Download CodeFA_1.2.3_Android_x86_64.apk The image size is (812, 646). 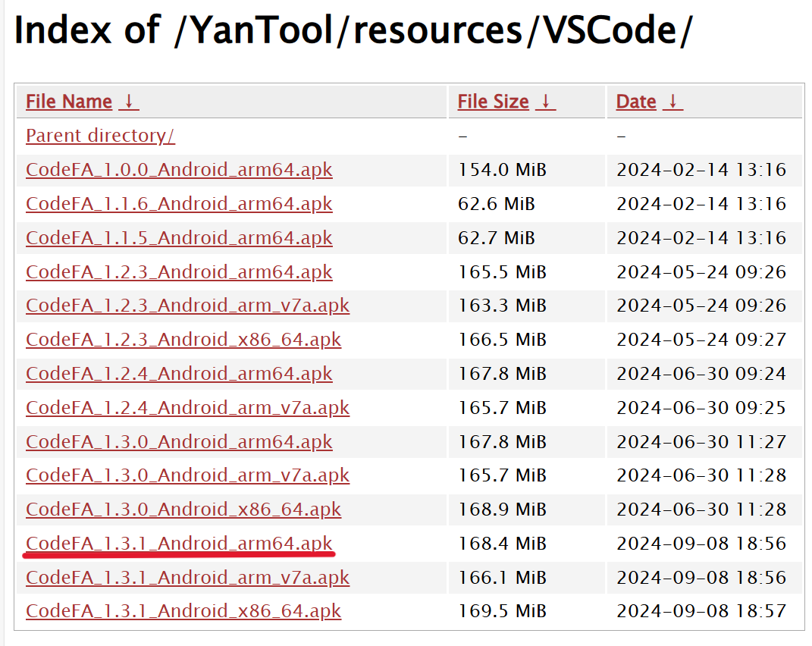183,340
